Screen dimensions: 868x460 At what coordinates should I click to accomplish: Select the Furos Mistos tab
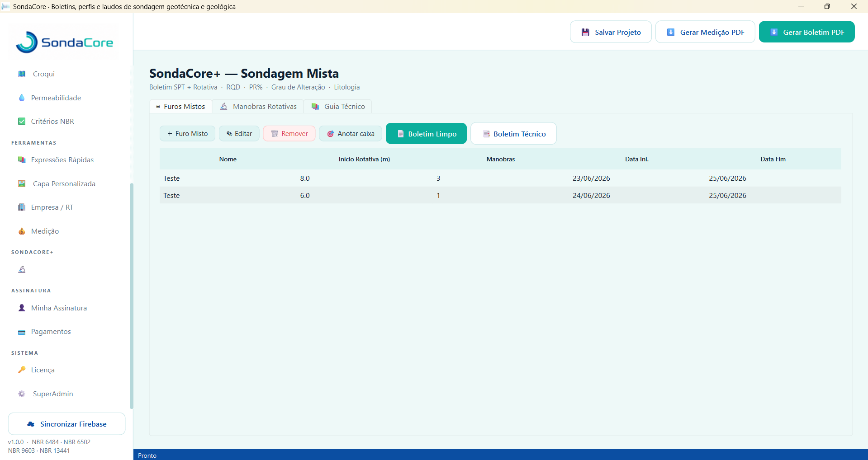(181, 106)
